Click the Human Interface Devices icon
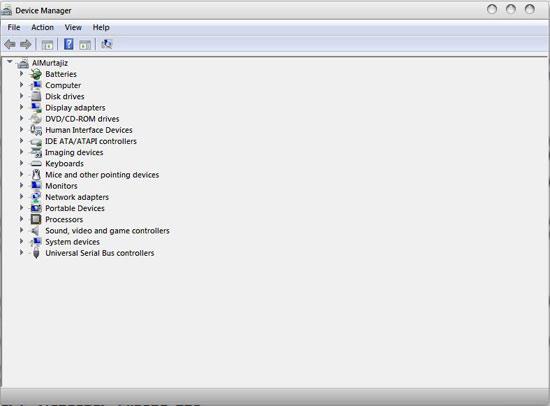Screen dimensions: 550x406 pyautogui.click(x=36, y=130)
